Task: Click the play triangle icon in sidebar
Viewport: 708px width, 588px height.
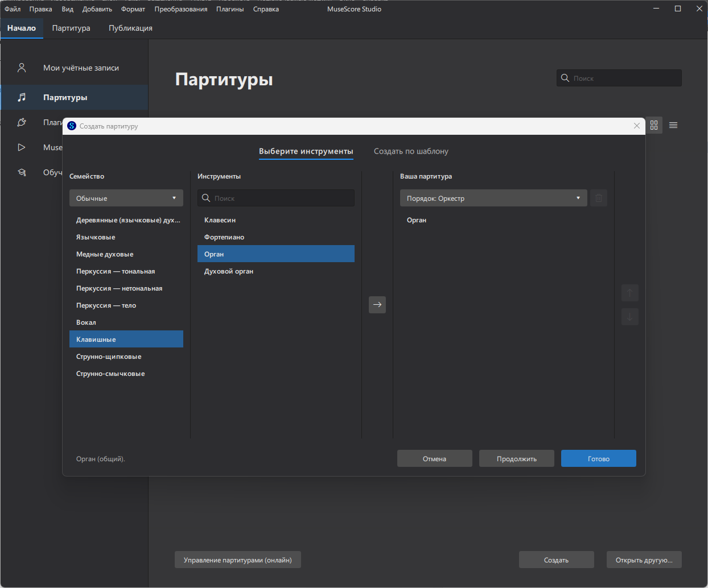Action: (22, 147)
